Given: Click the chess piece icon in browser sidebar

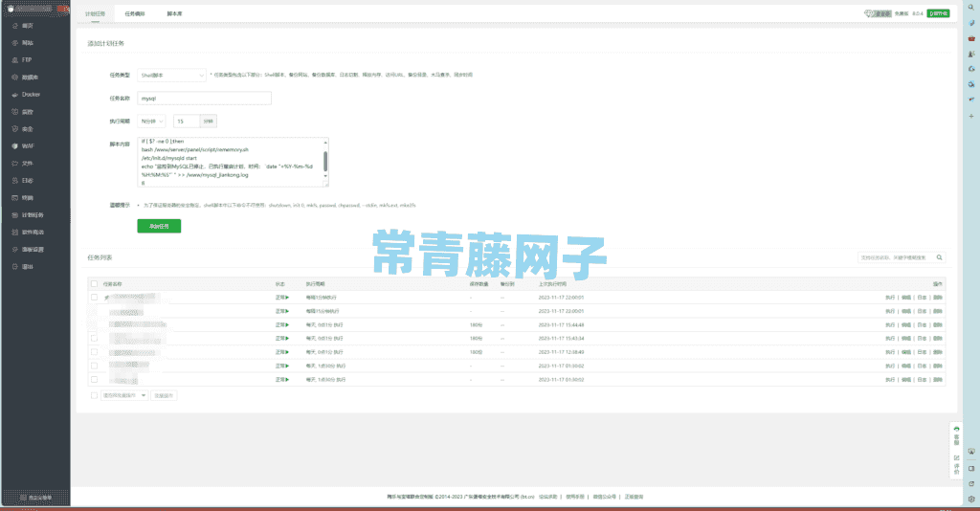Looking at the screenshot, I should [x=971, y=54].
